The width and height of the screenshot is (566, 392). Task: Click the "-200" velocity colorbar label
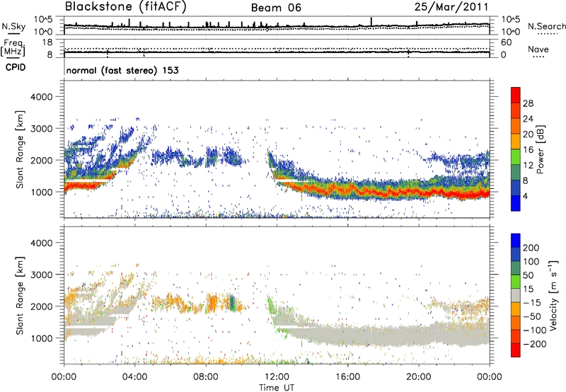point(535,344)
